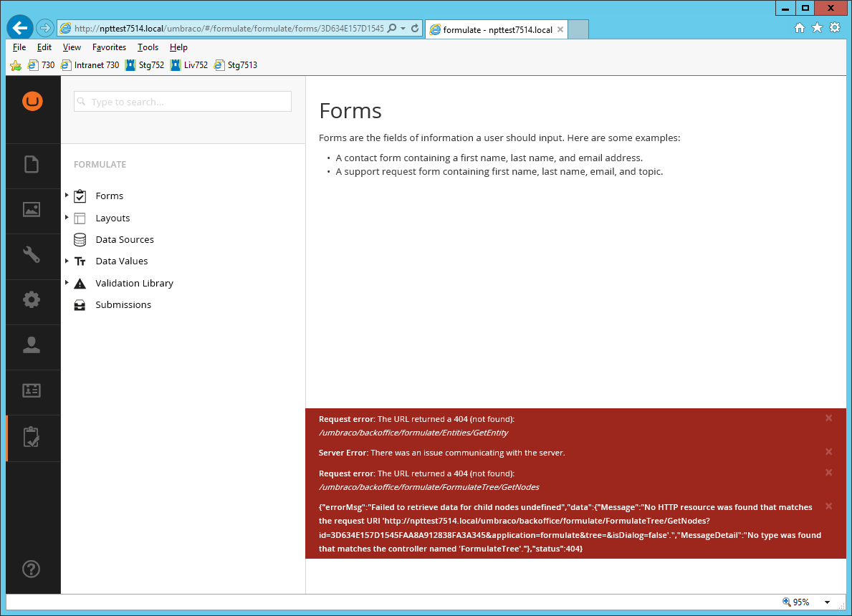Select the Data Sources tree item
852x616 pixels.
pos(125,239)
